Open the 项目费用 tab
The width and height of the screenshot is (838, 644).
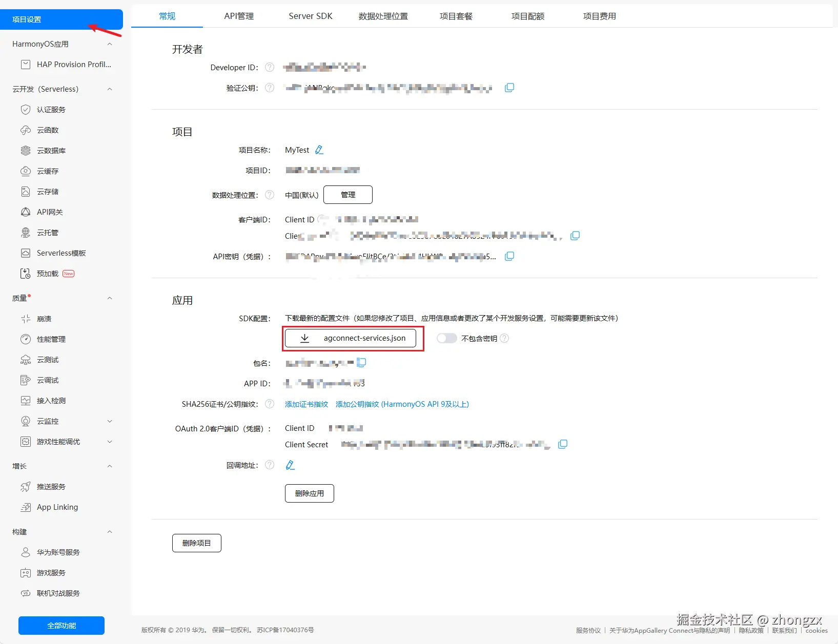600,16
